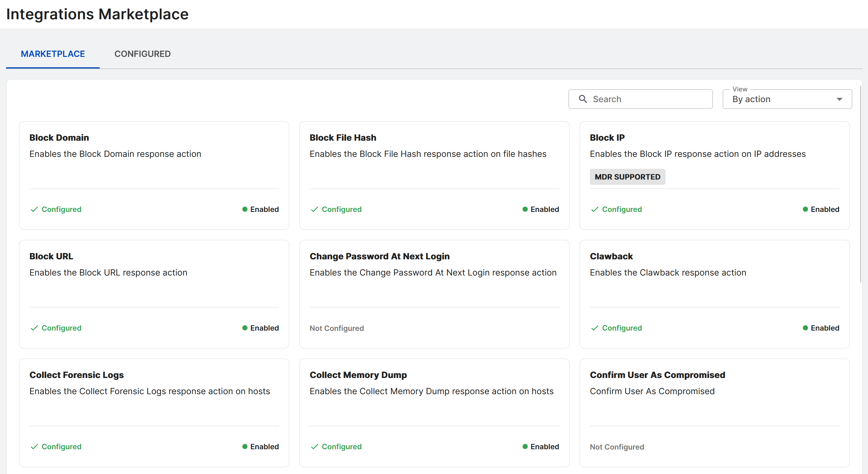Viewport: 868px width, 474px height.
Task: Click Clawback configured checkmark icon
Action: tap(595, 328)
